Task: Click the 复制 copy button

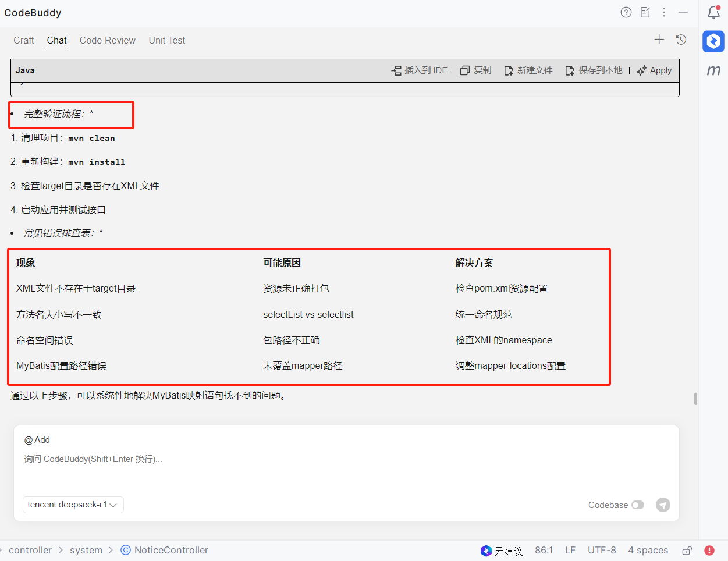Action: (475, 70)
